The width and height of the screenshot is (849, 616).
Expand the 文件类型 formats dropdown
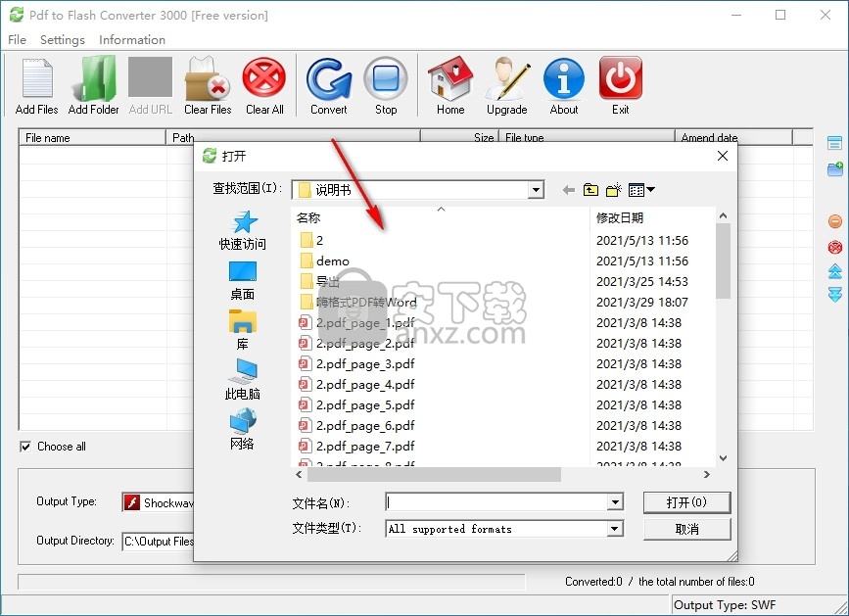(x=614, y=528)
